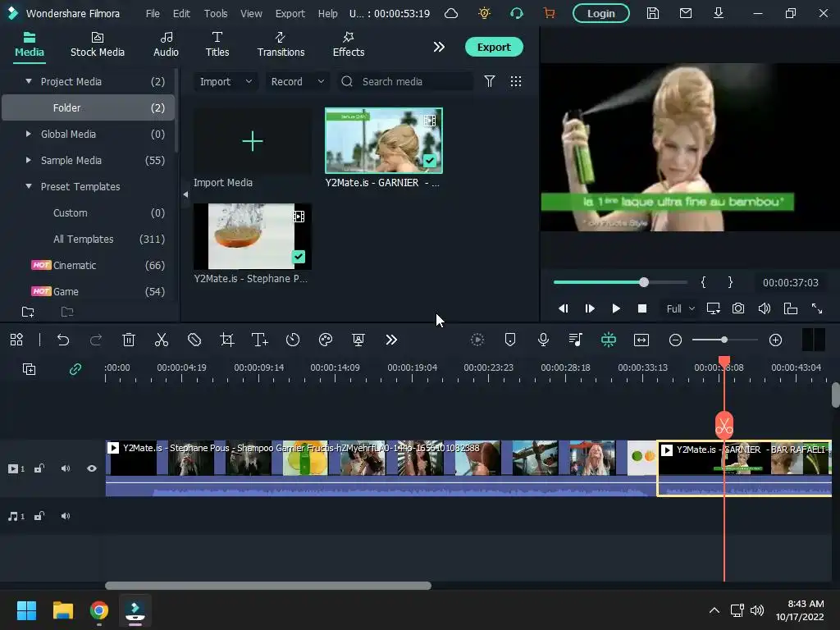Save project with floppy disk icon

pos(652,13)
